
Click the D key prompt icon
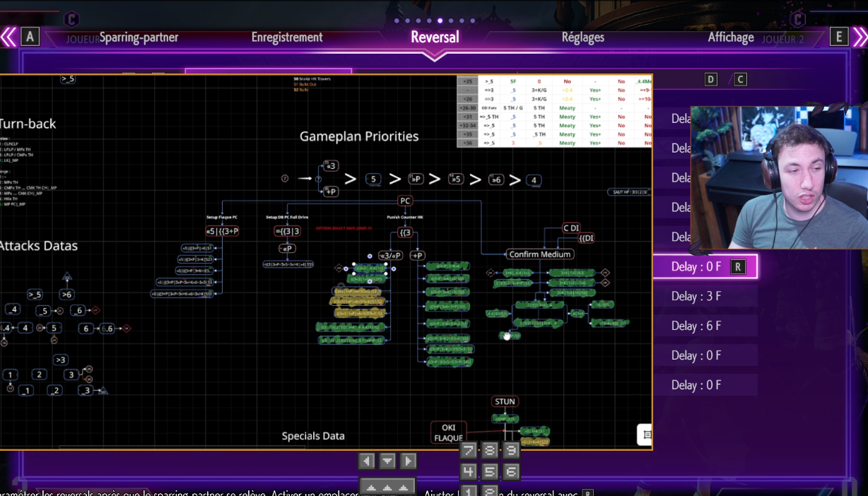711,79
